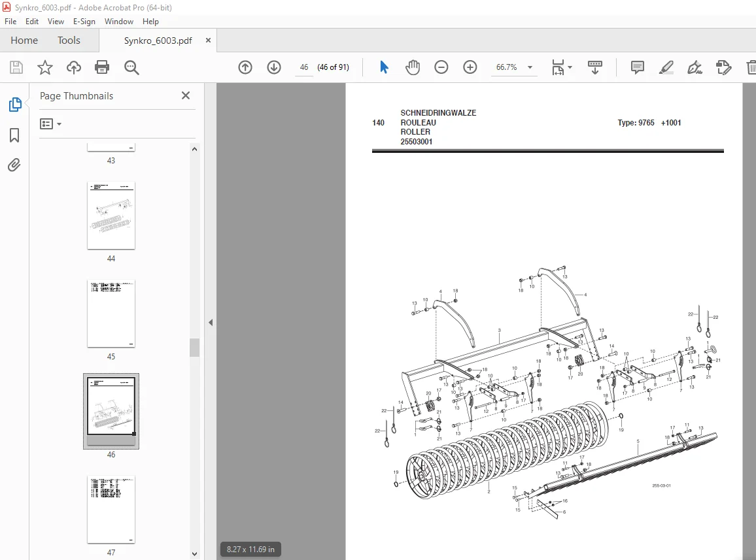Open the Bookmarks sidebar panel

click(14, 135)
